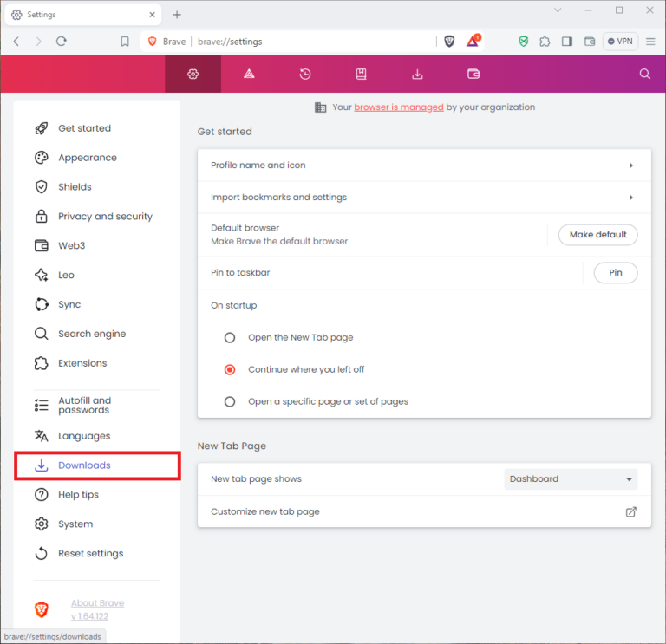666x644 pixels.
Task: Click the Brave icon in address bar
Action: point(152,42)
